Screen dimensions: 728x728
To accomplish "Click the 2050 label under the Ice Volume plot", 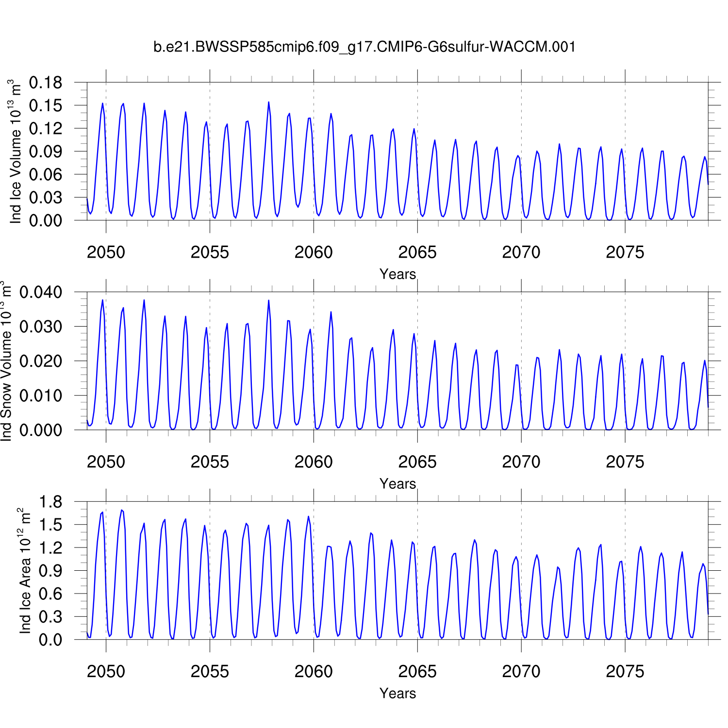I will point(106,252).
